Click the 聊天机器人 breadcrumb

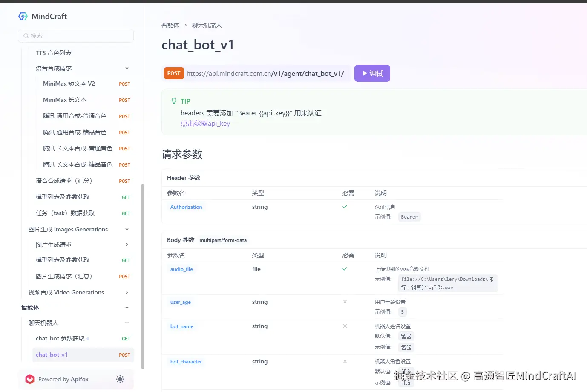point(207,25)
